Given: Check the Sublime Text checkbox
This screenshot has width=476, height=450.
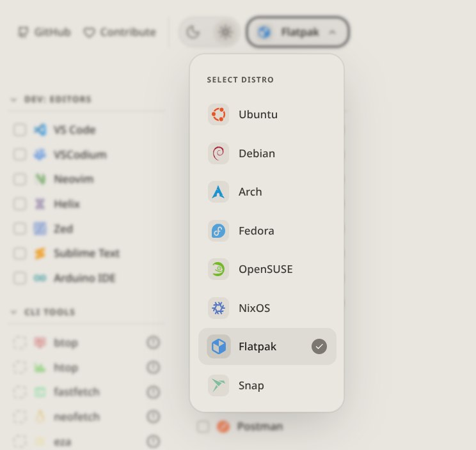Looking at the screenshot, I should (20, 253).
